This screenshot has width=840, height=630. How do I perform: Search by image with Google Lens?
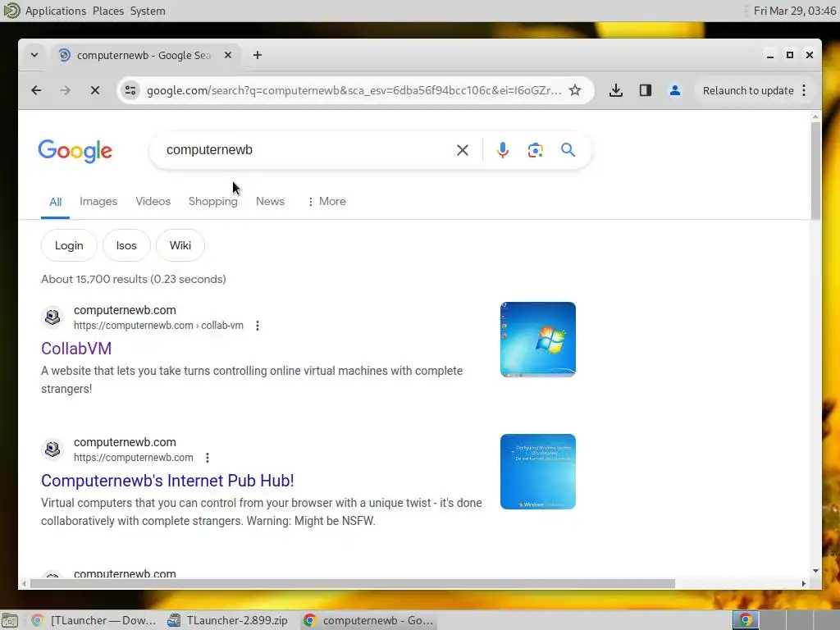point(535,151)
